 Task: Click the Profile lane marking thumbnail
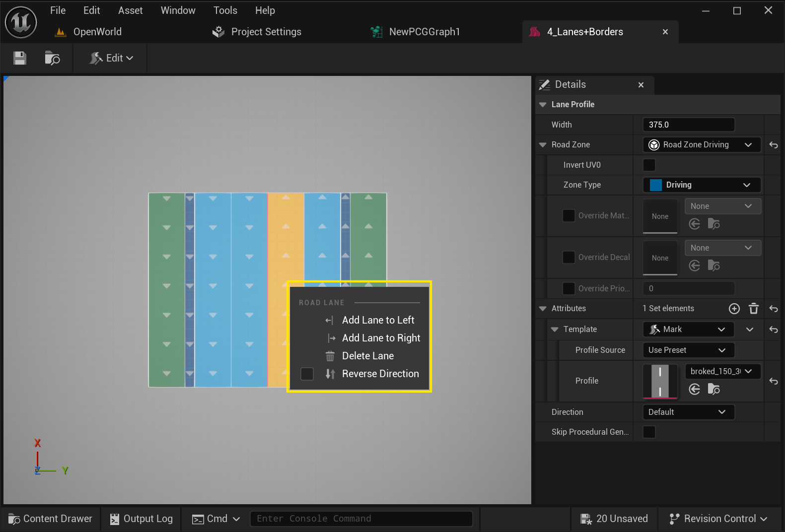click(660, 381)
